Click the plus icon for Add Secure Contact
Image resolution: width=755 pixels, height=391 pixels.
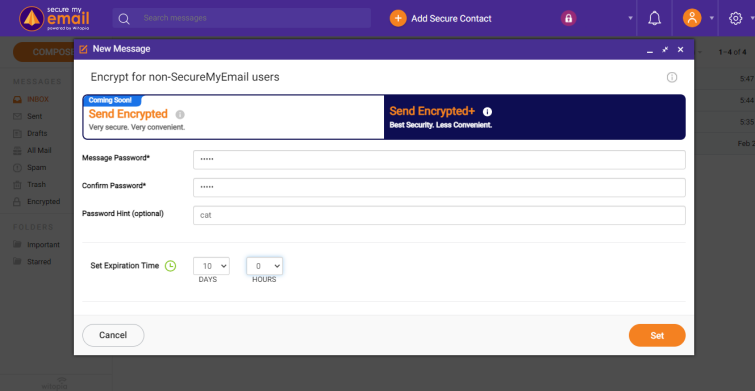tap(398, 18)
